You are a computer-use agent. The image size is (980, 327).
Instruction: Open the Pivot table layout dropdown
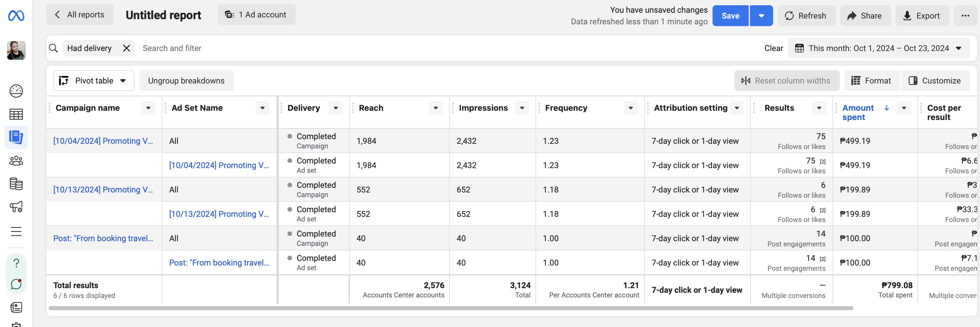tap(94, 81)
